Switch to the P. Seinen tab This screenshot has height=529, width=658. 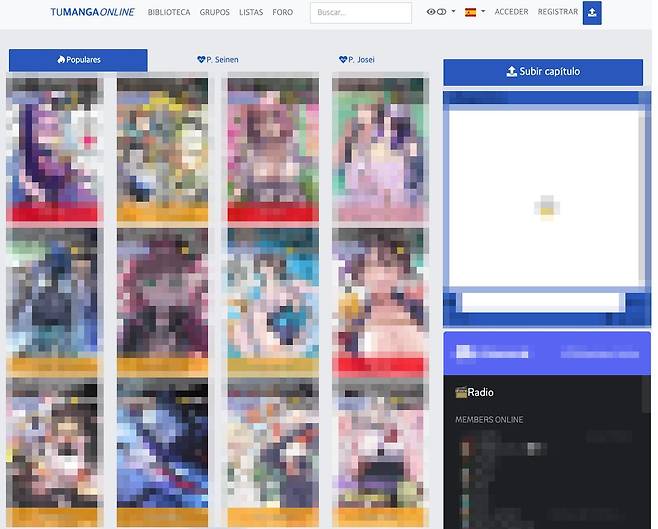218,60
